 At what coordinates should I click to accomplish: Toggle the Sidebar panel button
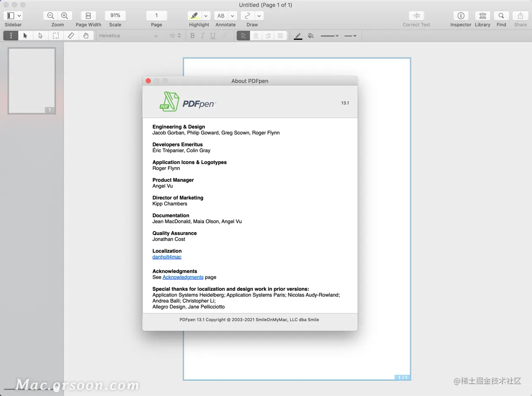(x=11, y=16)
